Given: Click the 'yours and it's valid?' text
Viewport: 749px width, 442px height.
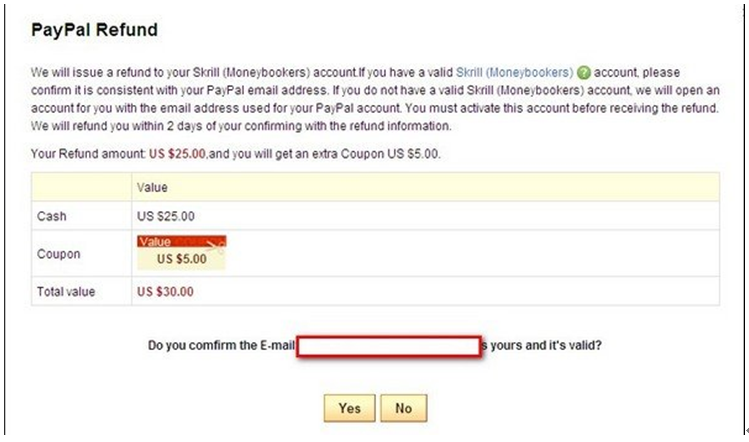Looking at the screenshot, I should click(x=546, y=345).
